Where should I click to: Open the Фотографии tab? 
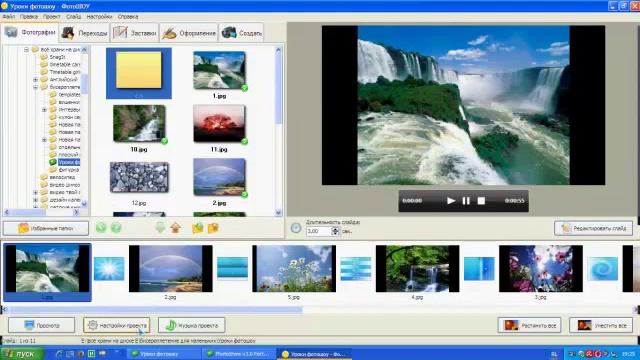[x=29, y=33]
